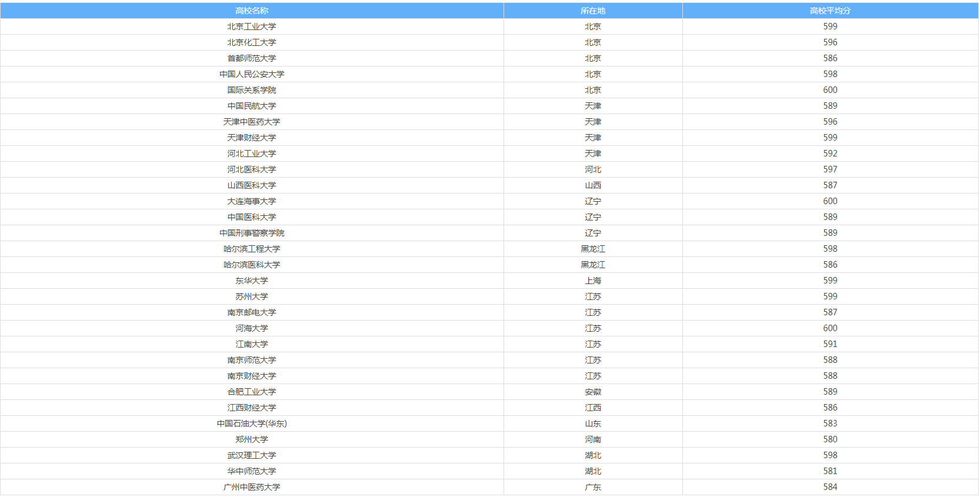Viewport: 980px width, 497px height.
Task: Select the average score 581
Action: (x=830, y=471)
